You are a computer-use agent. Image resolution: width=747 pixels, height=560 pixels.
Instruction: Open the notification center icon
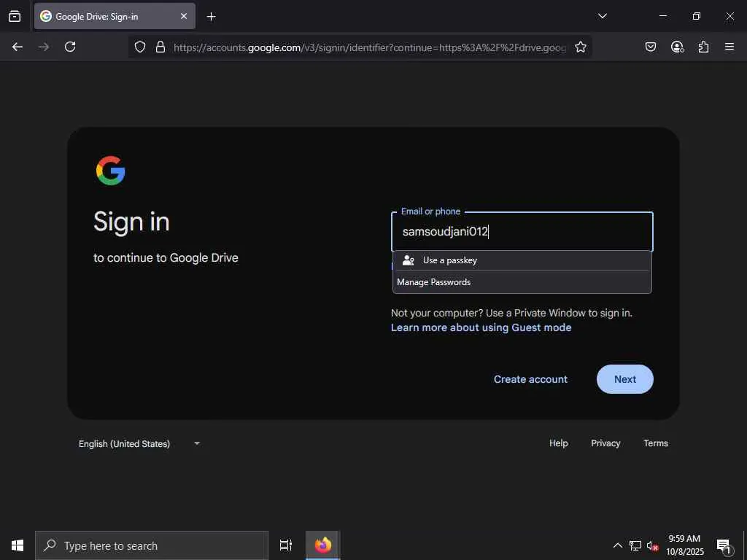724,545
